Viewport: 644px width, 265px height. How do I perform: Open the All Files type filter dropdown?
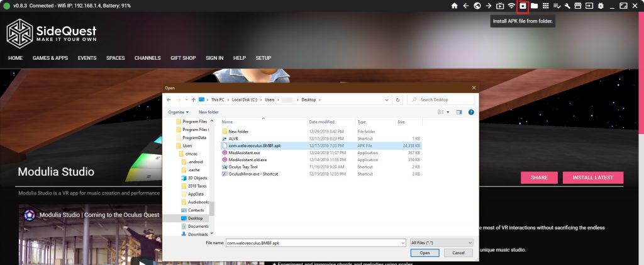coord(441,243)
